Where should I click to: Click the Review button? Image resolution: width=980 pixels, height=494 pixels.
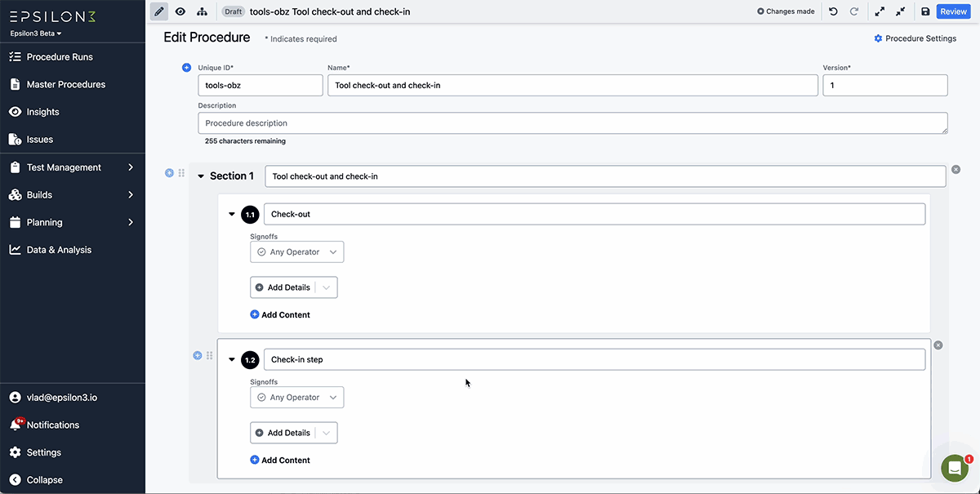point(953,11)
